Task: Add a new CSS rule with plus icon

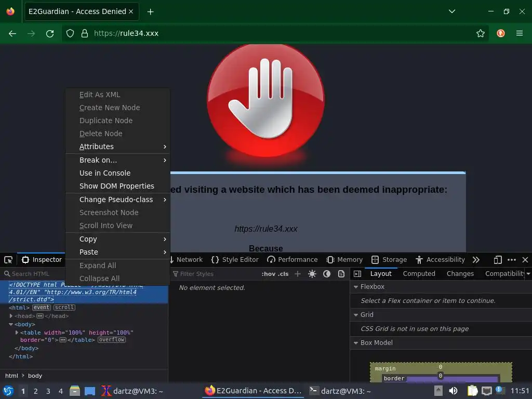Action: (298, 274)
